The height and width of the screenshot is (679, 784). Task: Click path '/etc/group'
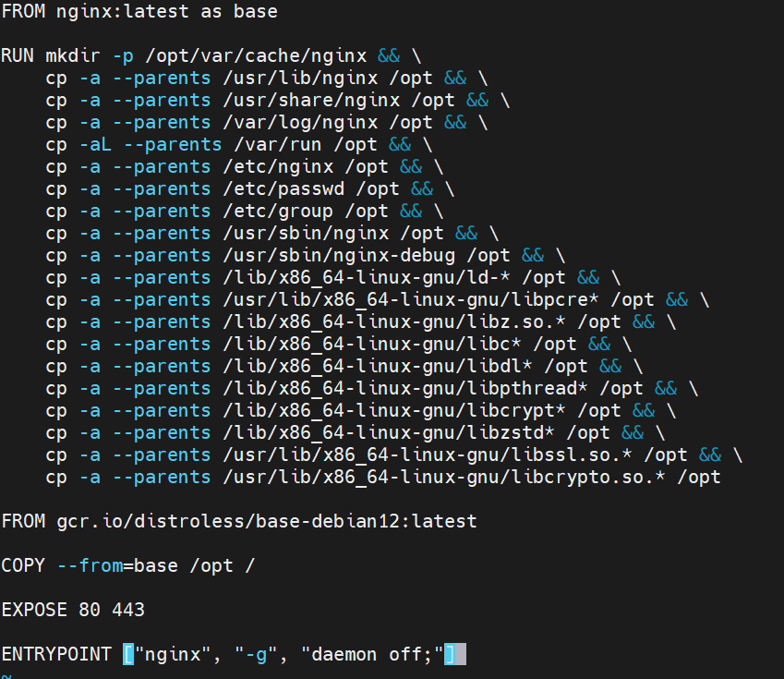(x=278, y=212)
